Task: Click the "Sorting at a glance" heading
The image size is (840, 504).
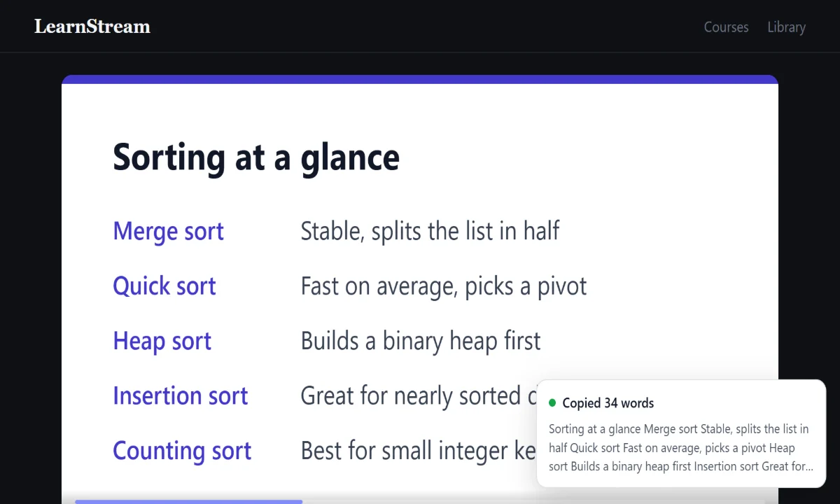Action: point(256,156)
